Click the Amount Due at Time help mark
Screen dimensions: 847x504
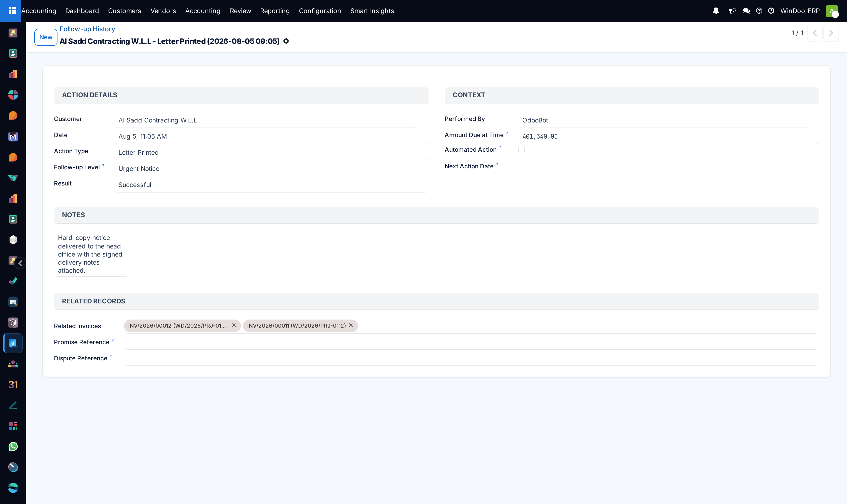coord(507,134)
